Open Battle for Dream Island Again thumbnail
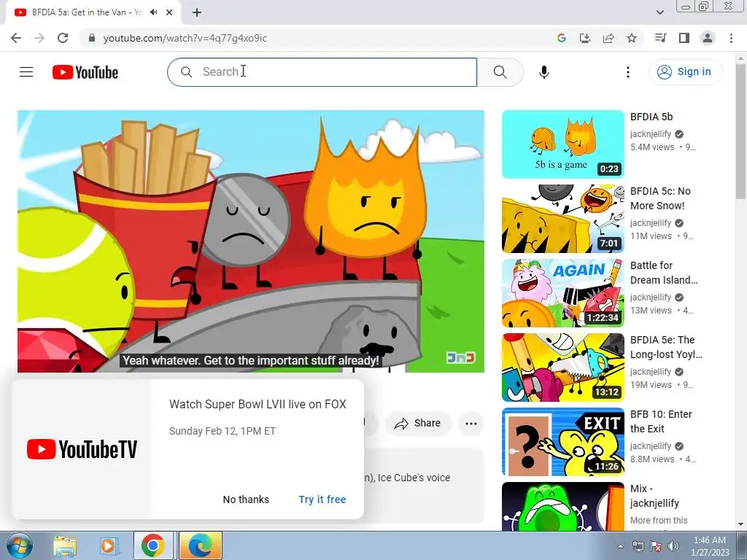Image resolution: width=747 pixels, height=560 pixels. [562, 293]
